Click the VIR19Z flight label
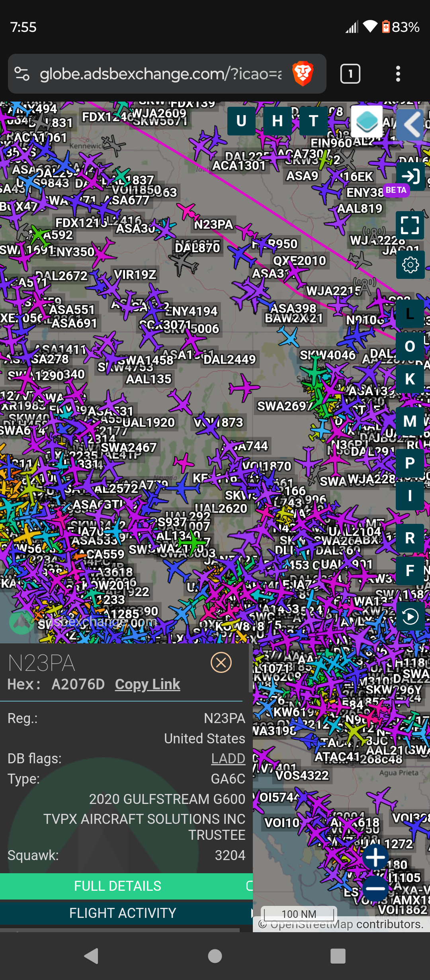This screenshot has height=980, width=430. 135,274
